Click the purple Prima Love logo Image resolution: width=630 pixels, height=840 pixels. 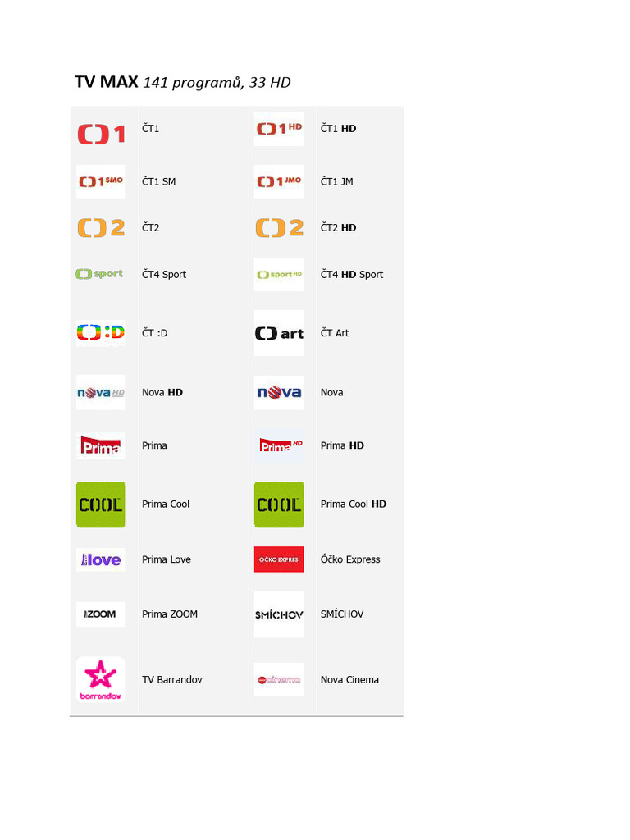pos(101,559)
